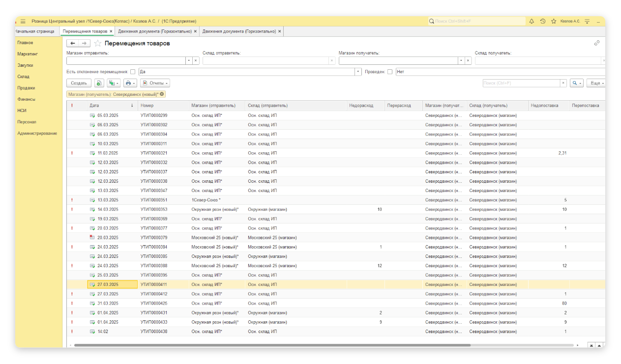Open the Отчеты dropdown menu
Screen dimensions: 621x364
tap(155, 83)
